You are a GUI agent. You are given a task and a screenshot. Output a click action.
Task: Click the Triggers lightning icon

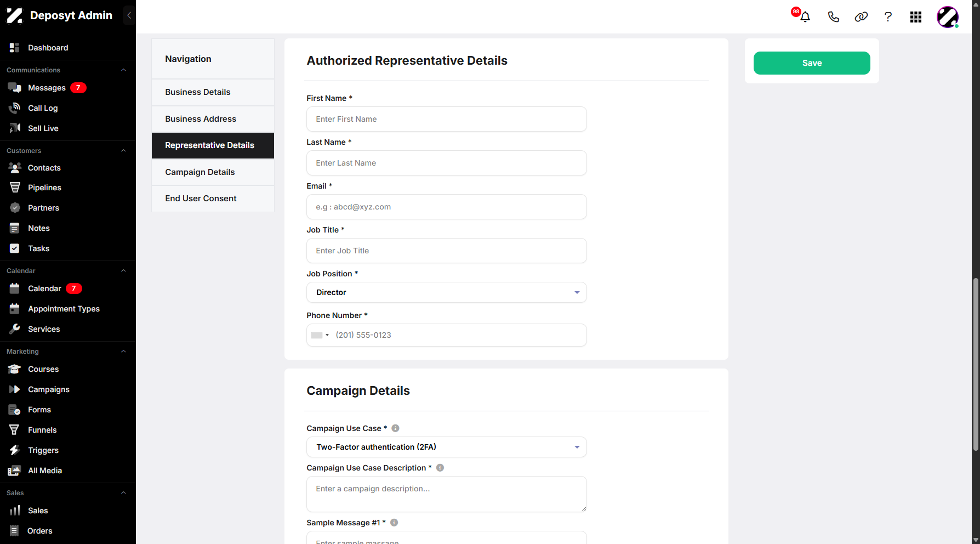(15, 450)
